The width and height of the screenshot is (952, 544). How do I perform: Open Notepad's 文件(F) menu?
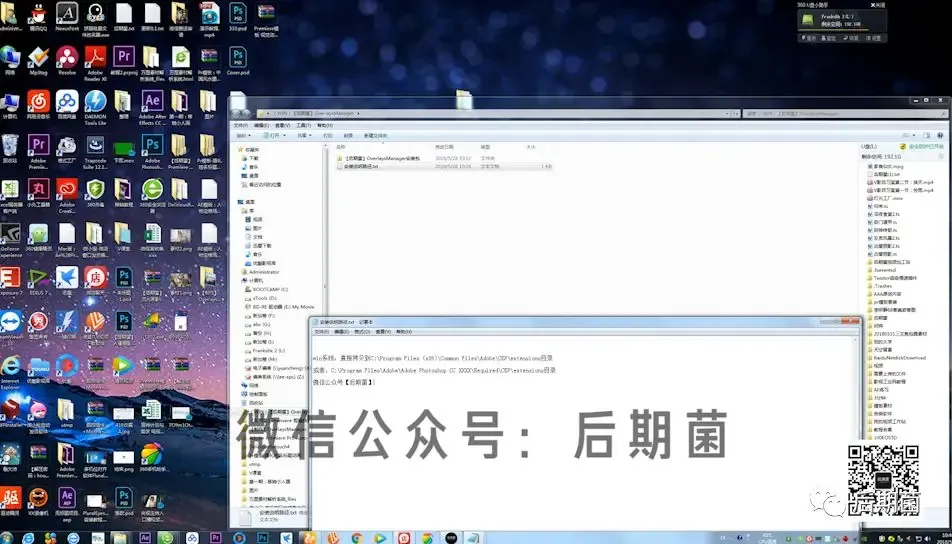tap(321, 332)
